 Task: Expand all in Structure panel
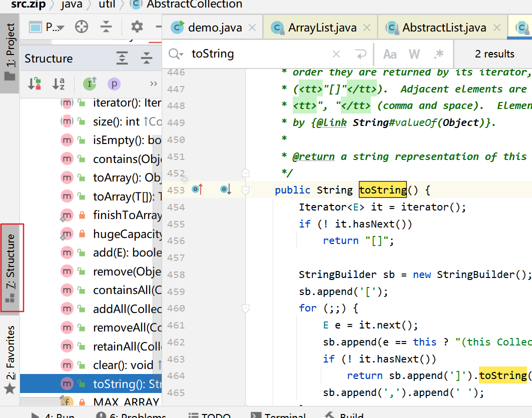pyautogui.click(x=122, y=58)
